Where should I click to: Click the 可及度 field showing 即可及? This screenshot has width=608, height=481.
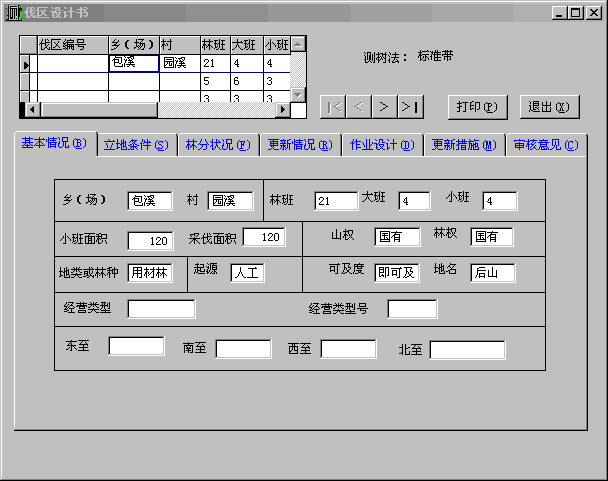click(397, 273)
